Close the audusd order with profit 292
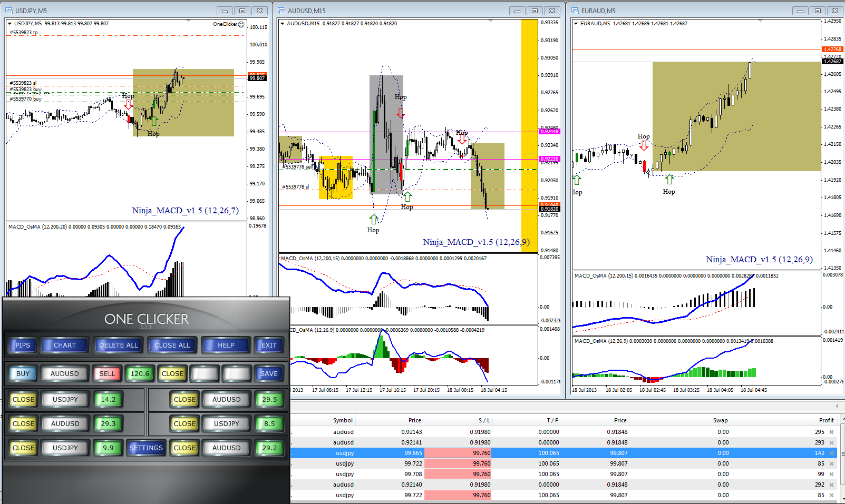Image resolution: width=845 pixels, height=504 pixels. click(832, 485)
